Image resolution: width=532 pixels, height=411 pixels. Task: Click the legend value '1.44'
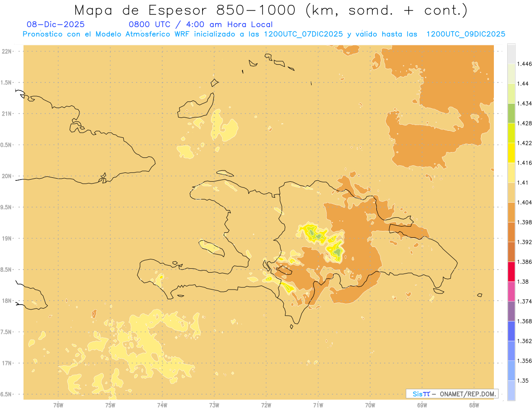[x=523, y=84]
